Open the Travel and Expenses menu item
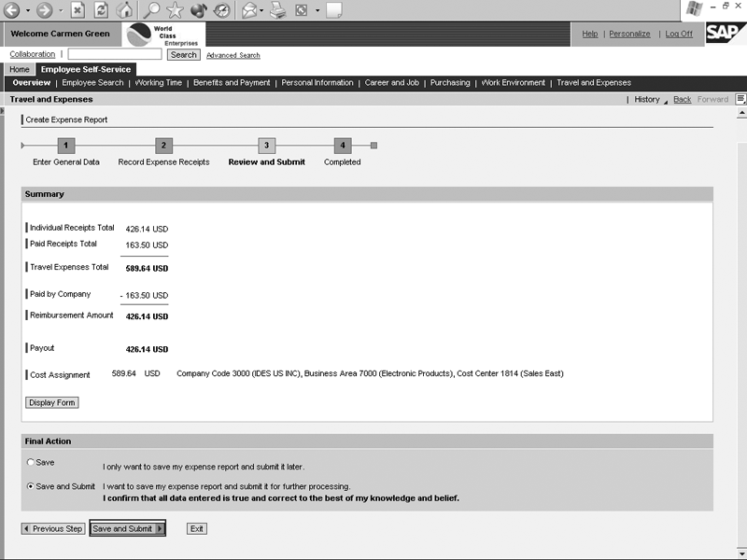747x560 pixels. pyautogui.click(x=594, y=82)
